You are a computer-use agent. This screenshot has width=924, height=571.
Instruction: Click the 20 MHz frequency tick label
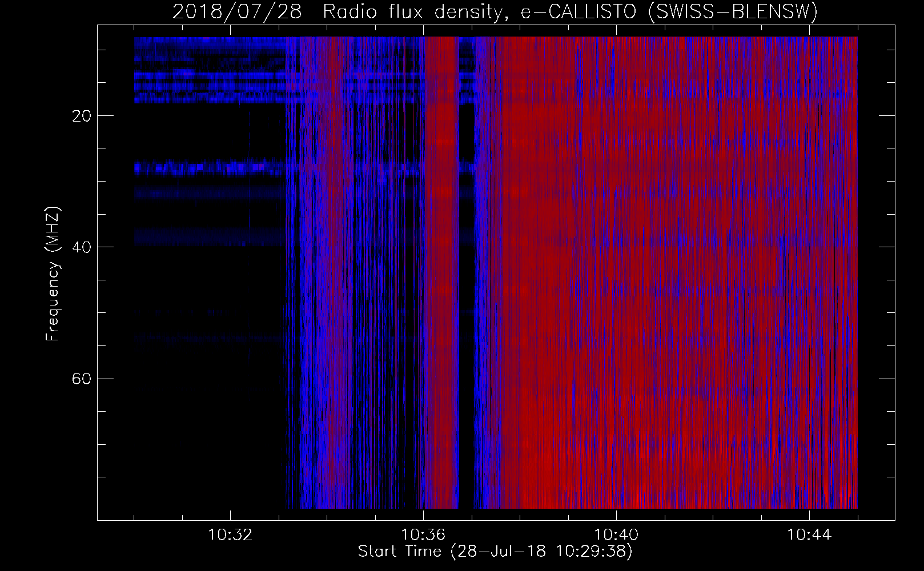[82, 116]
